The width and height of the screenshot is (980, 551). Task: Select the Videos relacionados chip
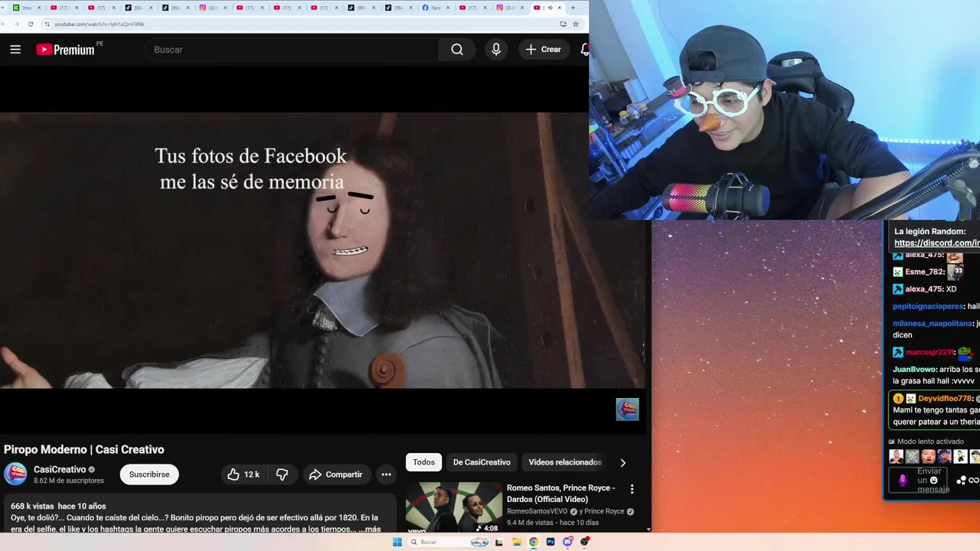tap(565, 462)
